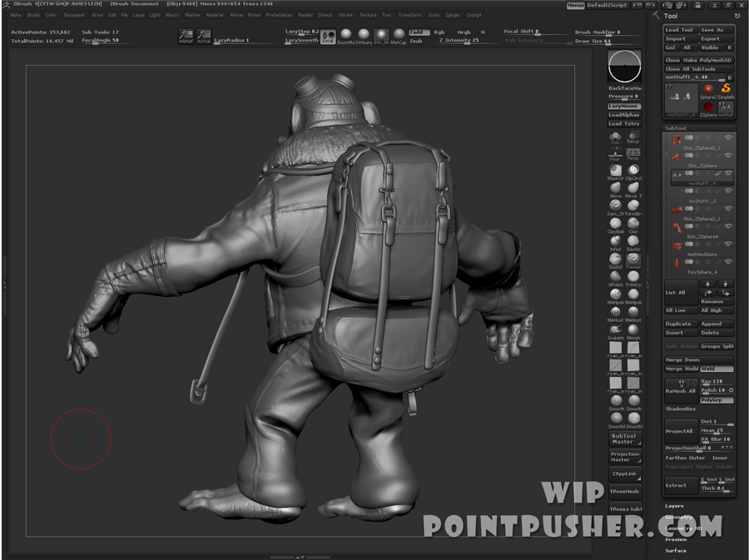Open the Alpha menu

(16, 15)
